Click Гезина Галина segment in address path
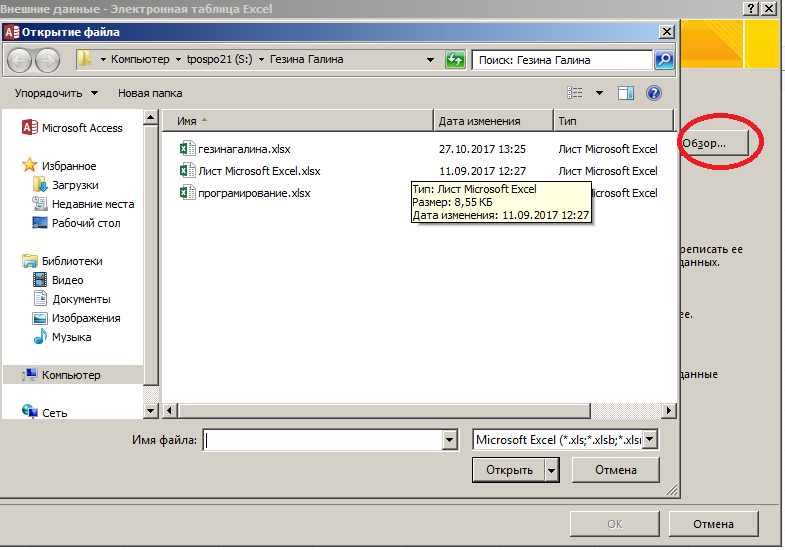 (x=306, y=60)
